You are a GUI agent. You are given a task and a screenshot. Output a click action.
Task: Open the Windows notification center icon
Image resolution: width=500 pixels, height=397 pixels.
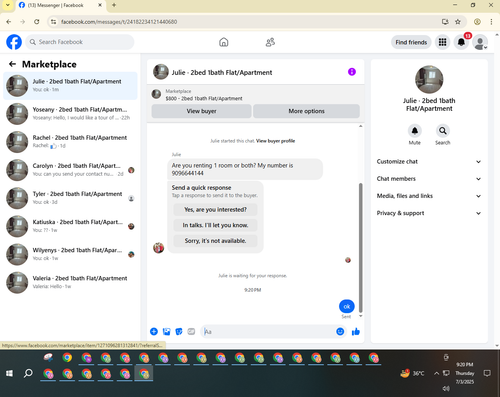[487, 373]
